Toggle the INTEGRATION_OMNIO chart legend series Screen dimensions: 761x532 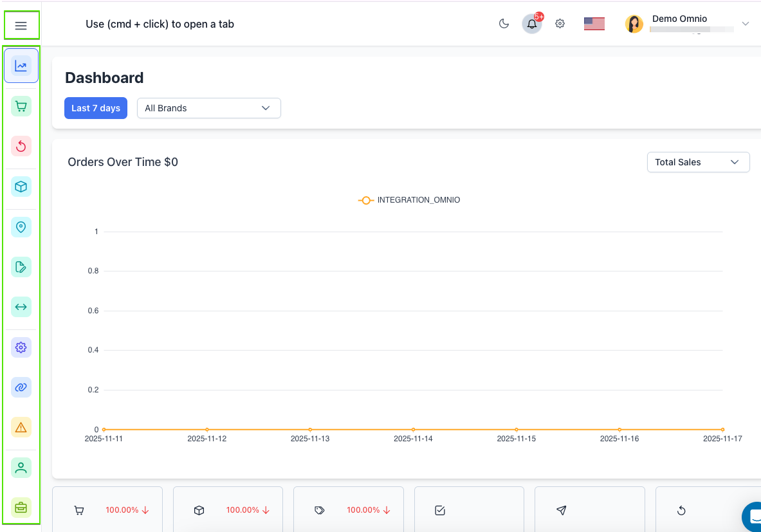409,200
